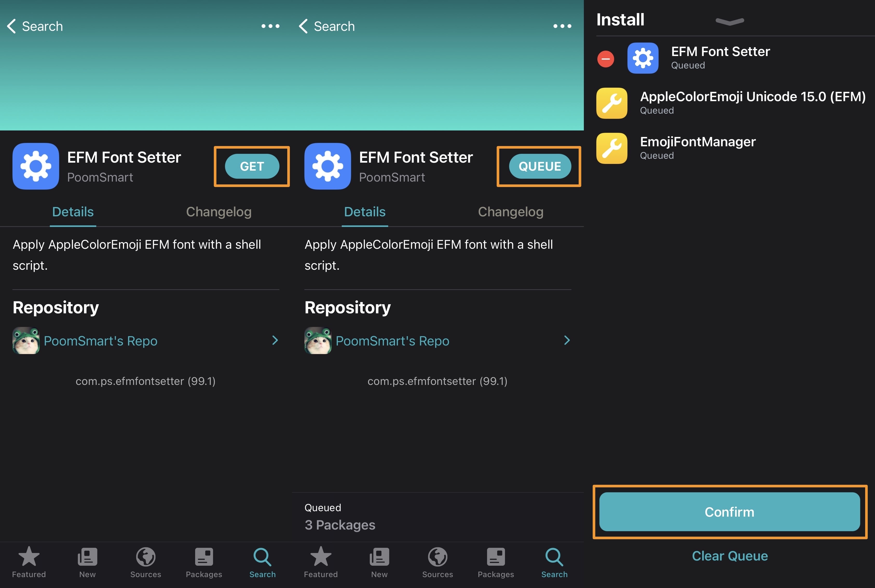
Task: Tap PoomSmart's Repo chevron in left screen
Action: click(x=275, y=341)
